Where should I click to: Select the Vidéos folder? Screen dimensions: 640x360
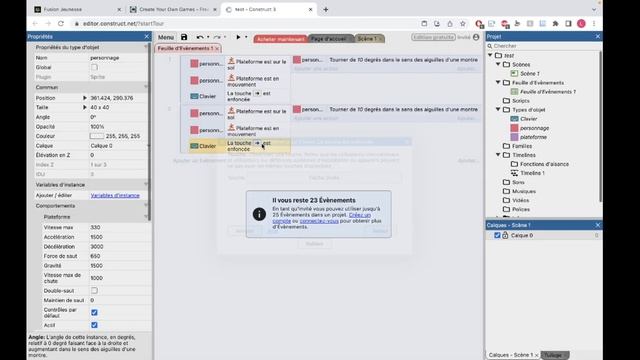[x=520, y=200]
